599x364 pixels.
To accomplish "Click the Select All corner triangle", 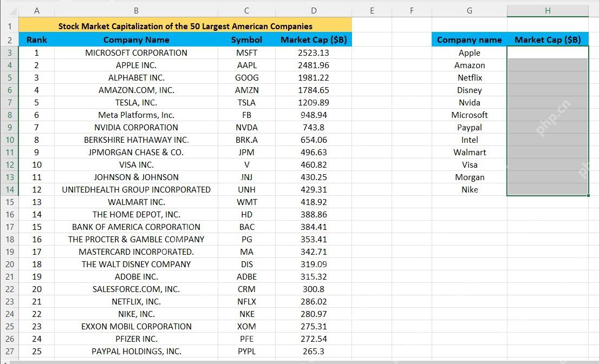I will (x=12, y=11).
